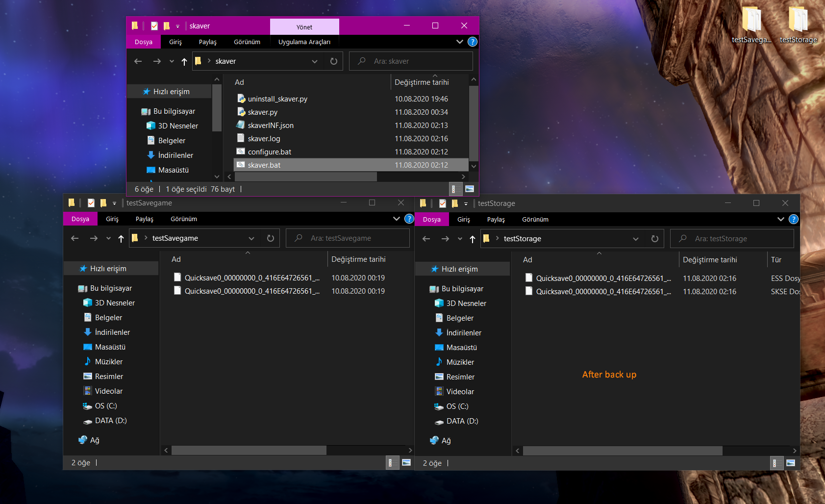
Task: Click the help icon in the testStorage window
Action: [794, 219]
